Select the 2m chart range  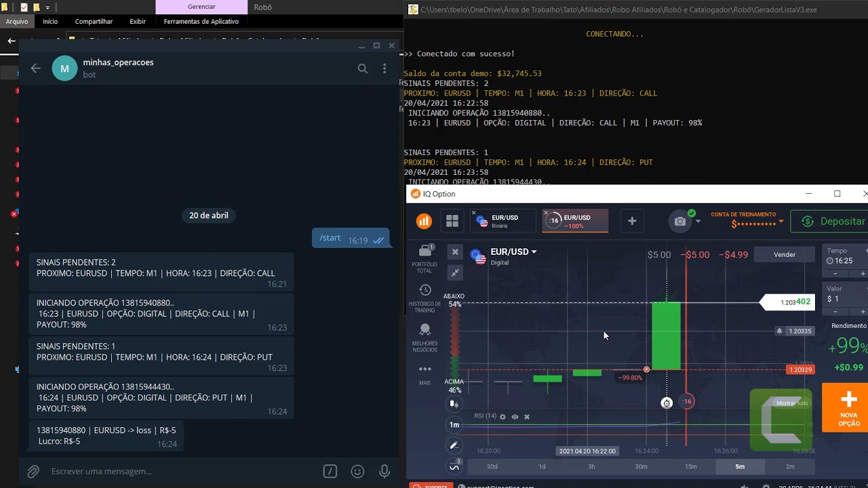tap(790, 466)
